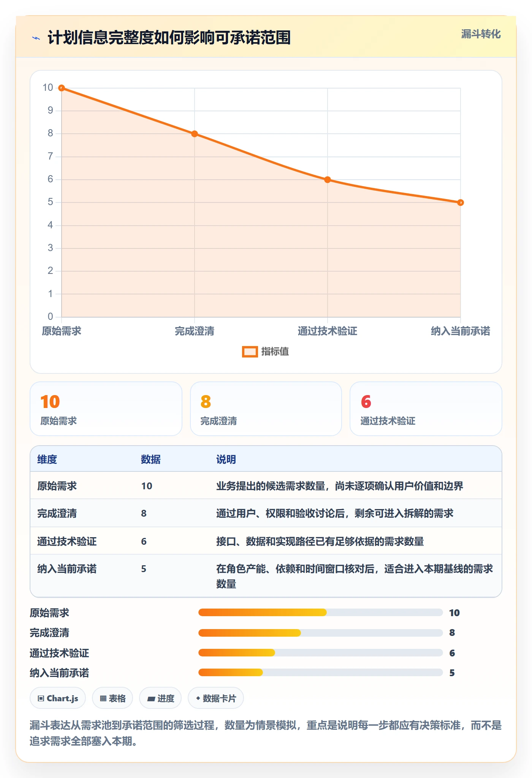This screenshot has width=532, height=778.
Task: Select the 漏斗转化 badge
Action: tap(481, 34)
